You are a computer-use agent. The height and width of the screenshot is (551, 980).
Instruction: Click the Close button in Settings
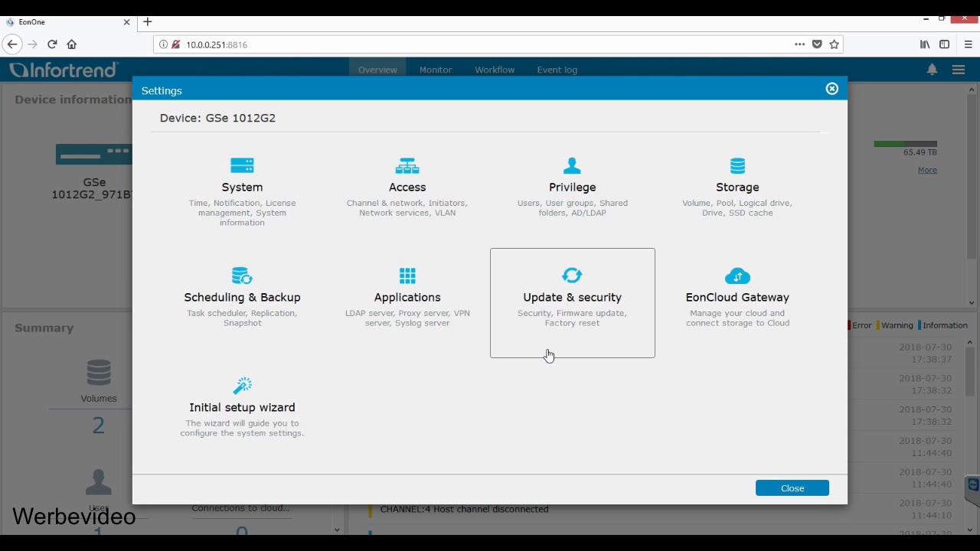(792, 488)
